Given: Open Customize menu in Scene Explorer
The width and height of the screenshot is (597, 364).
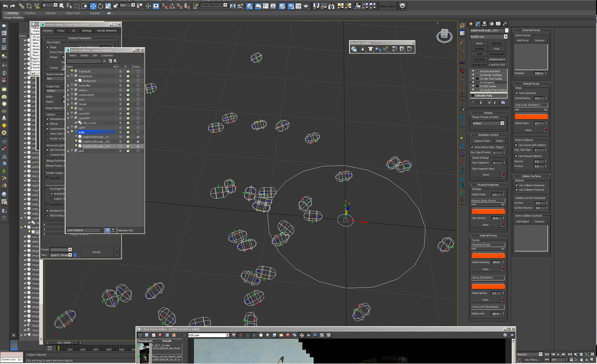Looking at the screenshot, I should pyautogui.click(x=107, y=55).
